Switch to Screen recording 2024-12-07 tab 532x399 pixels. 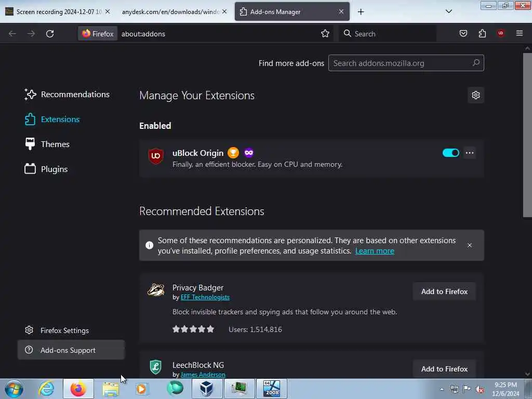pos(58,11)
